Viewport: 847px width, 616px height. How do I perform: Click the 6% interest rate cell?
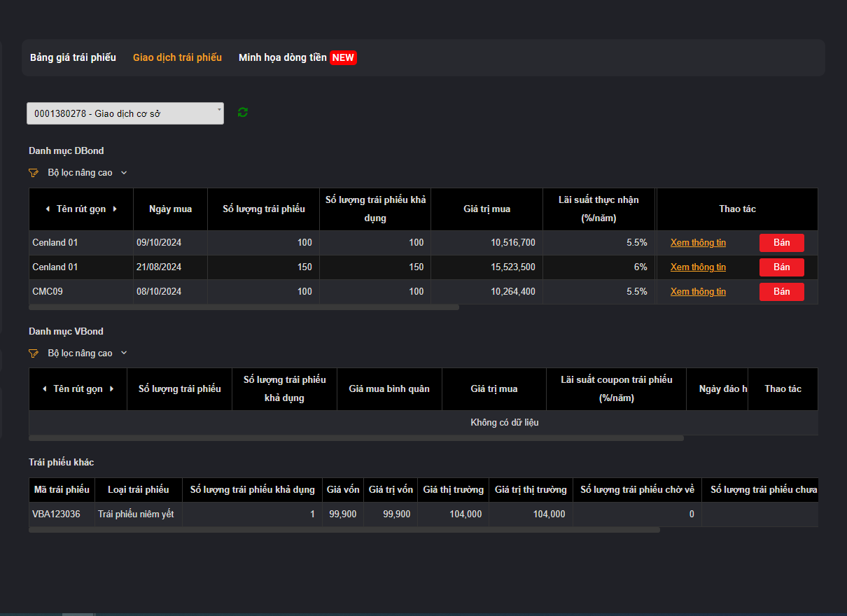[598, 267]
